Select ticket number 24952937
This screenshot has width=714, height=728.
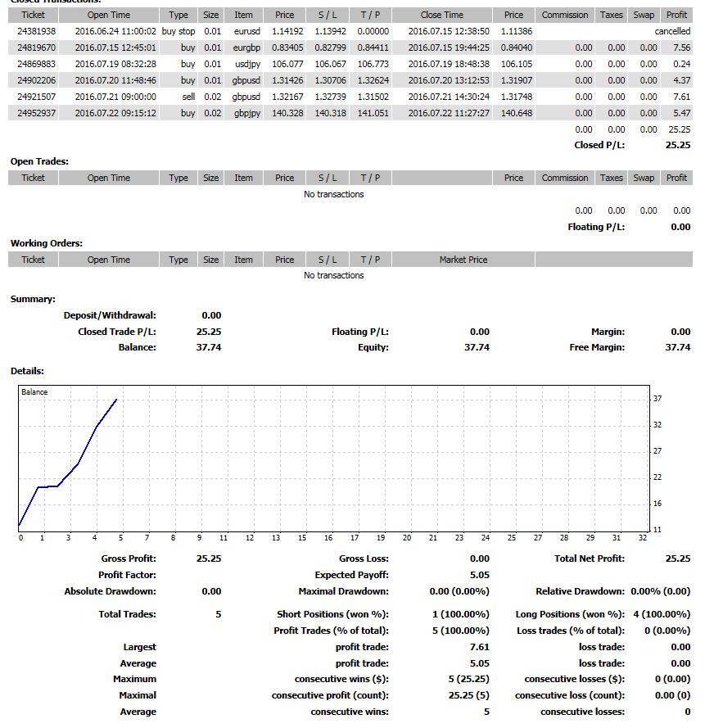(37, 113)
